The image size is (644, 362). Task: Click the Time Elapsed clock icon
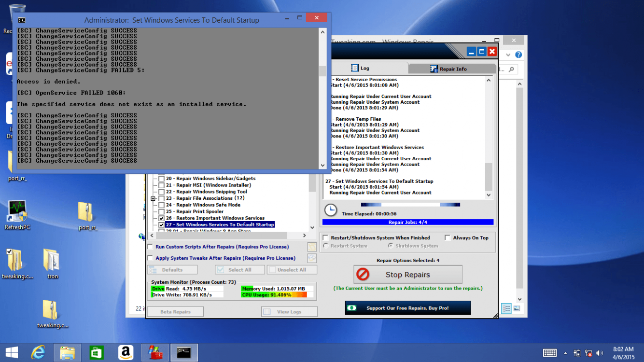331,210
